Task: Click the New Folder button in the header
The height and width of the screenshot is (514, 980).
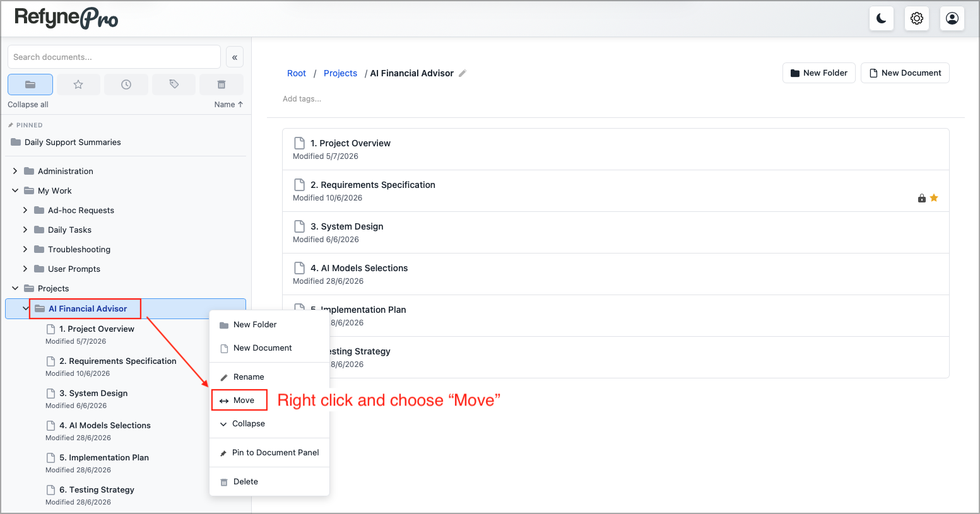Action: 819,73
